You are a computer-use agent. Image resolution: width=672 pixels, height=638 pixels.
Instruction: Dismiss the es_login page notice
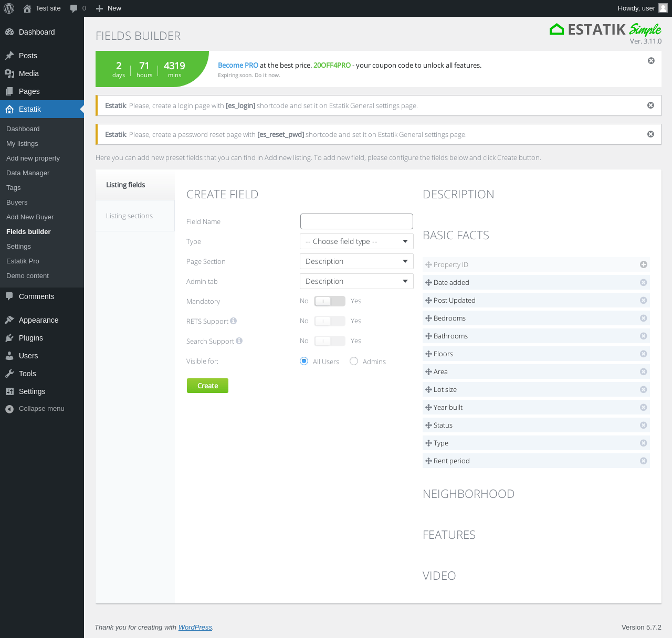click(x=650, y=105)
